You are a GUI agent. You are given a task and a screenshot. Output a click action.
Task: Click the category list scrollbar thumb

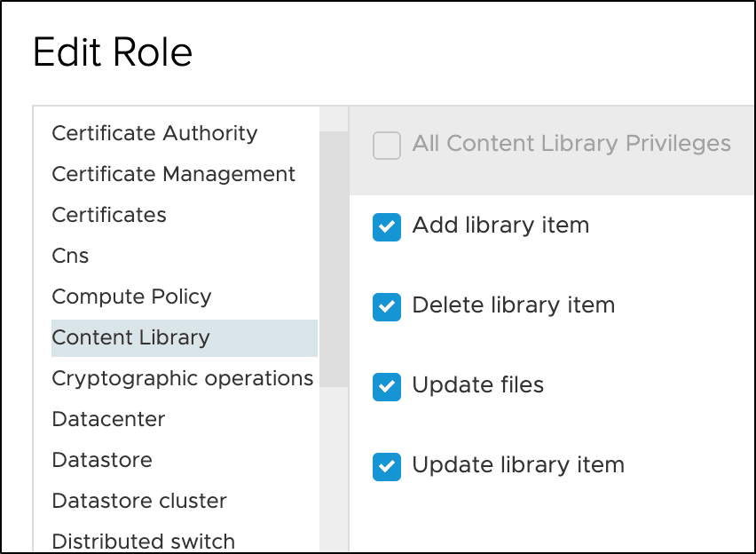(x=334, y=257)
